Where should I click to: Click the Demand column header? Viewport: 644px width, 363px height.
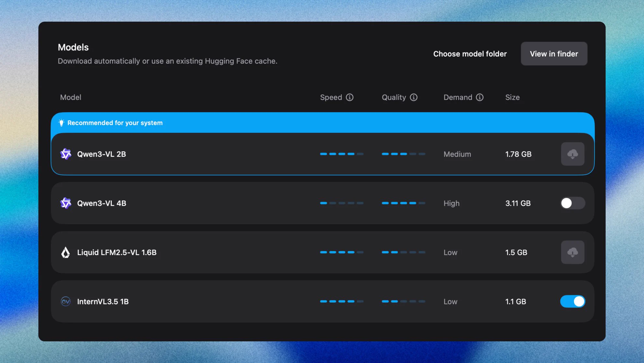[x=458, y=97]
